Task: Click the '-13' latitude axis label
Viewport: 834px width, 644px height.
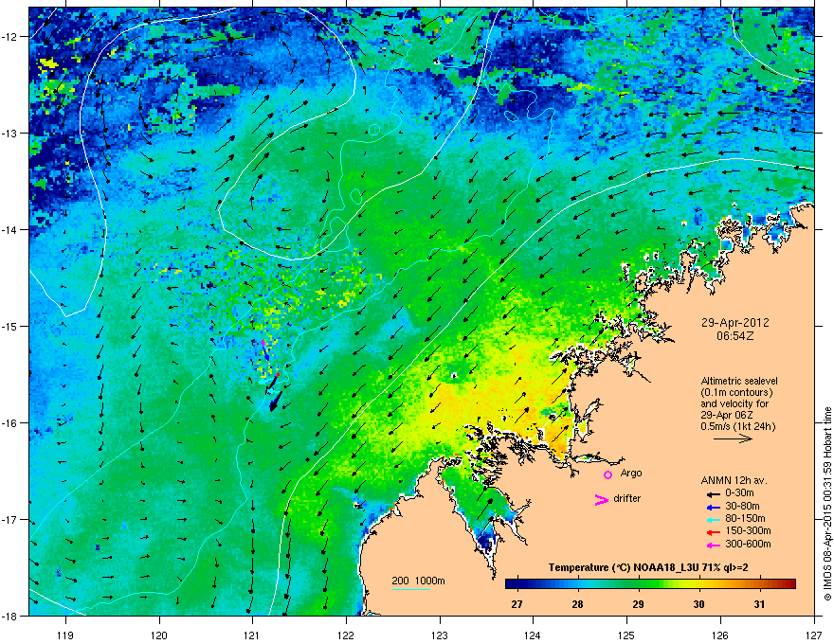Action: [10, 133]
